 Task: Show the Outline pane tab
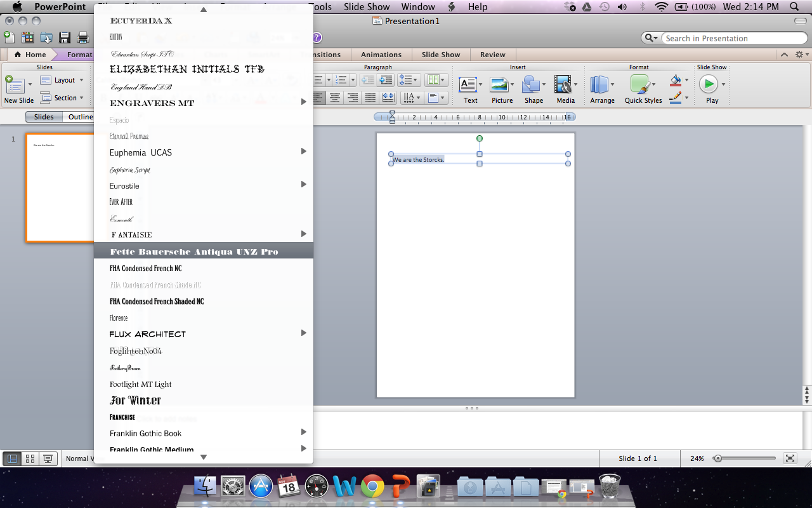81,117
